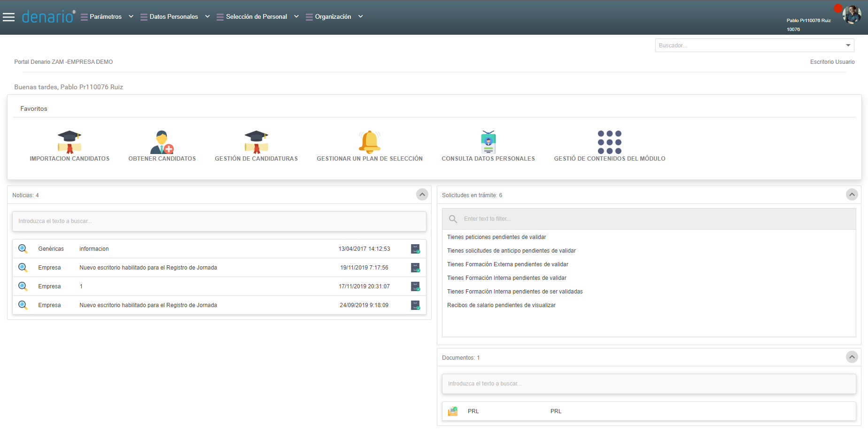Click the Pablo Pr110076 Ruiz user name
The height and width of the screenshot is (440, 868).
click(x=809, y=21)
